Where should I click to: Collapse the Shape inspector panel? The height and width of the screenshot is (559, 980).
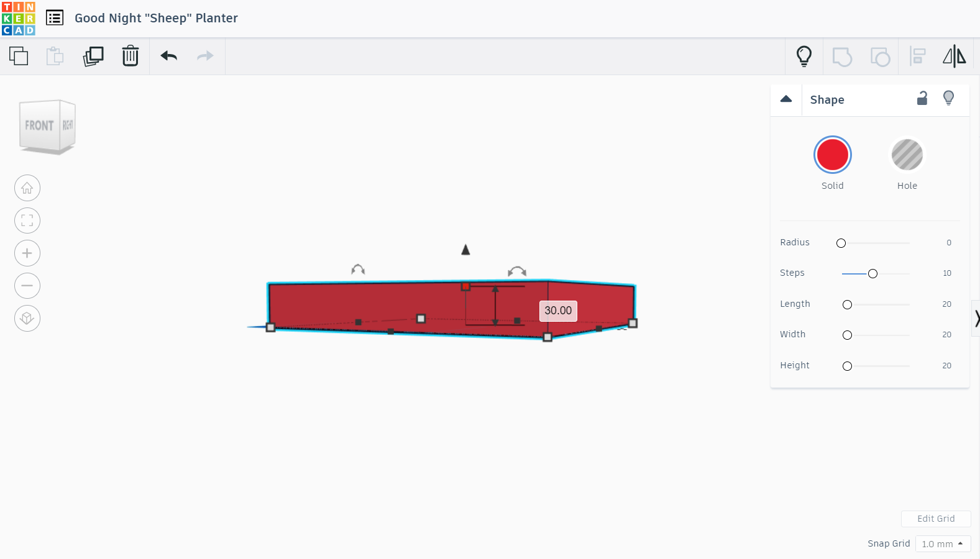tap(786, 99)
